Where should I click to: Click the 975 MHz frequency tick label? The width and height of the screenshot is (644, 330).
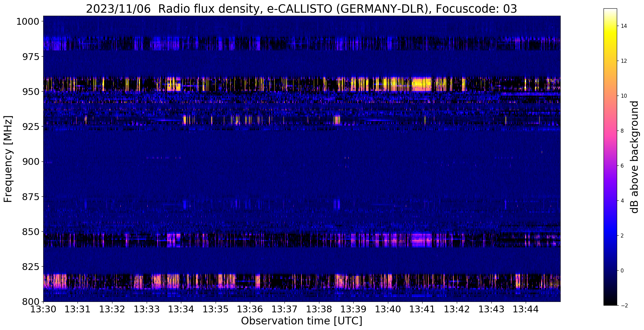tap(31, 57)
